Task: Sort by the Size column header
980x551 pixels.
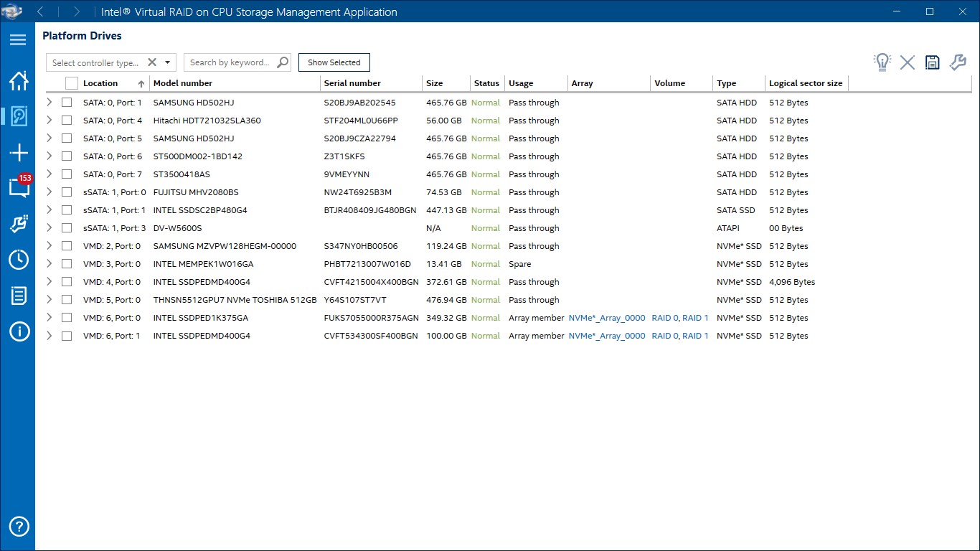Action: (435, 83)
